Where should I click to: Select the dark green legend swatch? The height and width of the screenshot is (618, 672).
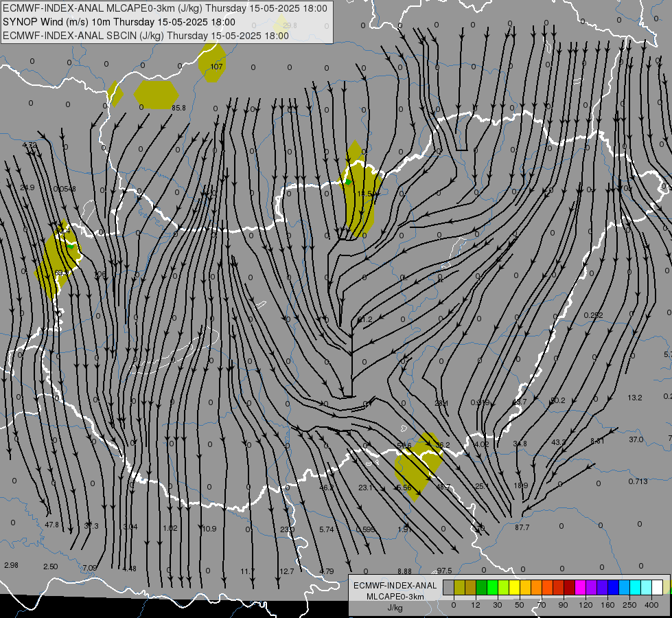click(x=481, y=588)
